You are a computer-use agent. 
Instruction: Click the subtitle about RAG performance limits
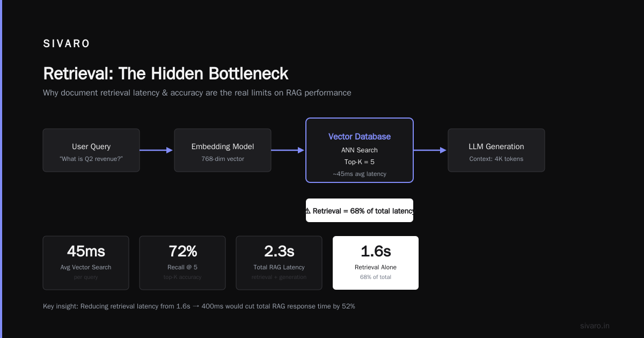point(197,93)
